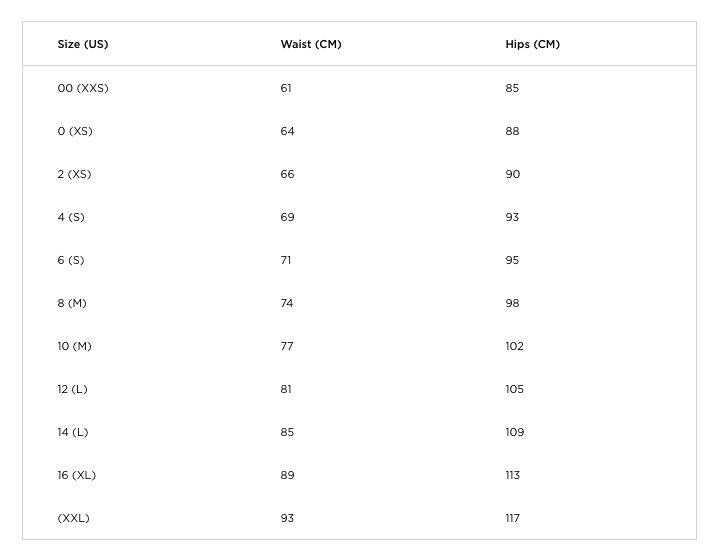This screenshot has width=714, height=552.
Task: Click the 14 (L) size row label
Action: (x=72, y=432)
